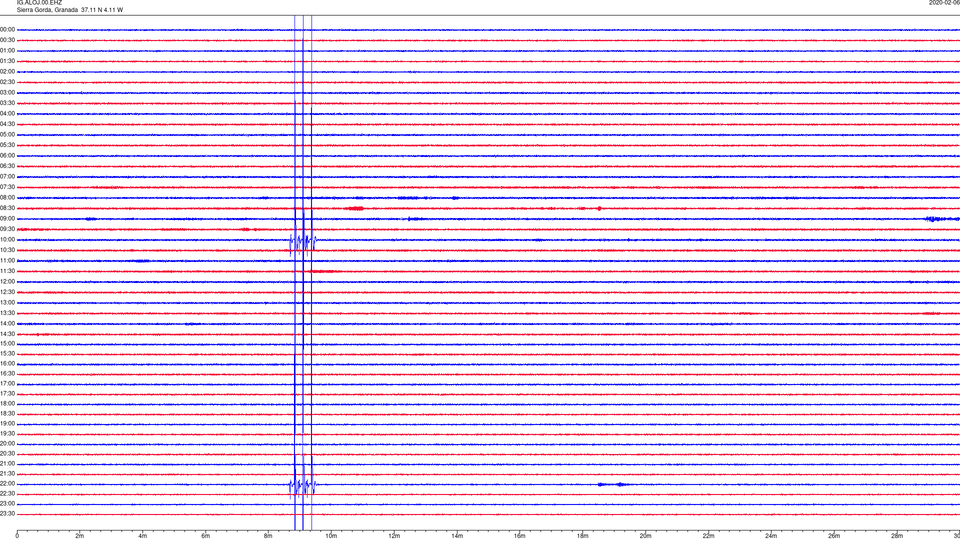Pick the 02:00 time label
960x540 pixels.
[x=7, y=71]
